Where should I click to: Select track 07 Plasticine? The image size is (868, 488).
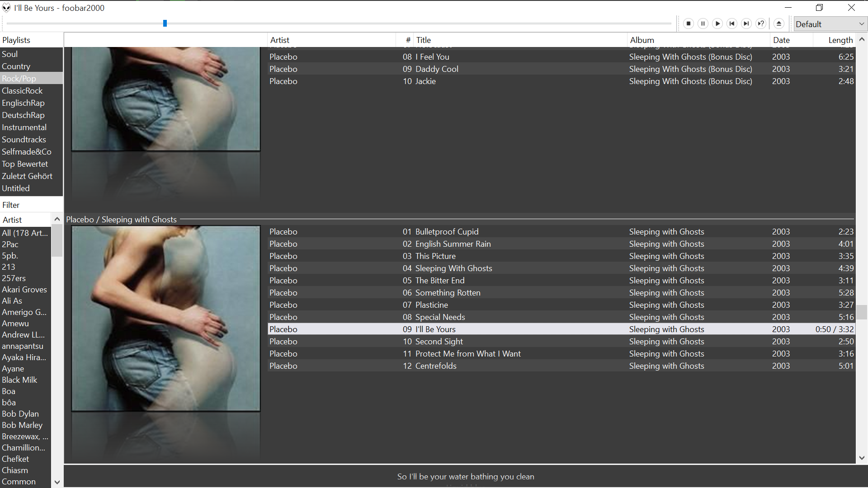pyautogui.click(x=561, y=305)
